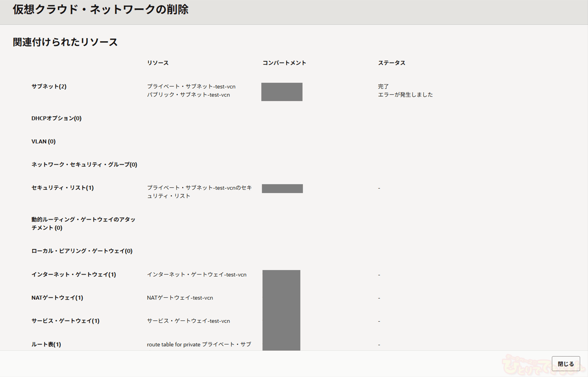The width and height of the screenshot is (588, 377).
Task: Click 動的ルーティング・ゲートウェイのアタッチメント (0) label
Action: pos(83,224)
